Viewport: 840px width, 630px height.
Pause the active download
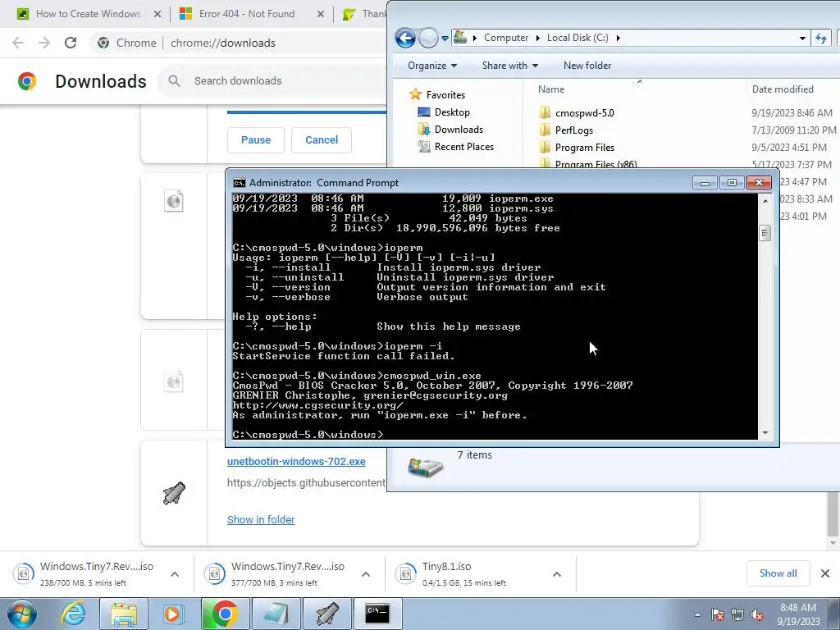(256, 139)
